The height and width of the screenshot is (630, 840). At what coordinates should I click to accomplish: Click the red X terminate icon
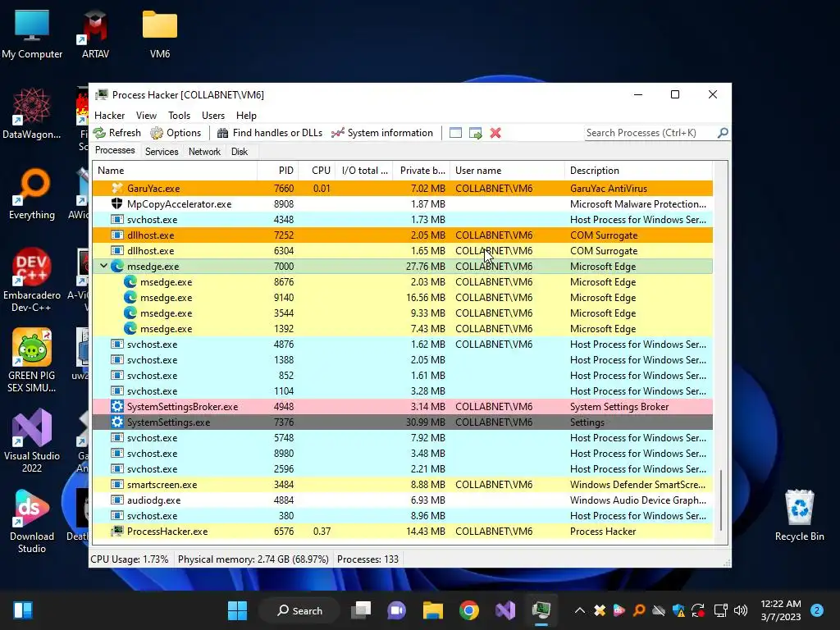coord(495,133)
